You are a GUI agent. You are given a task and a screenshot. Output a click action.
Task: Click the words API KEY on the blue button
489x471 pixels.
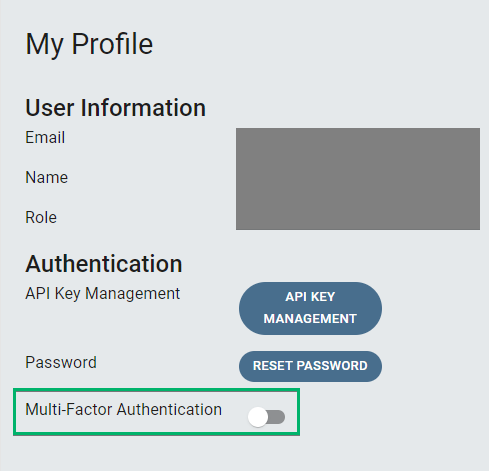coord(310,297)
